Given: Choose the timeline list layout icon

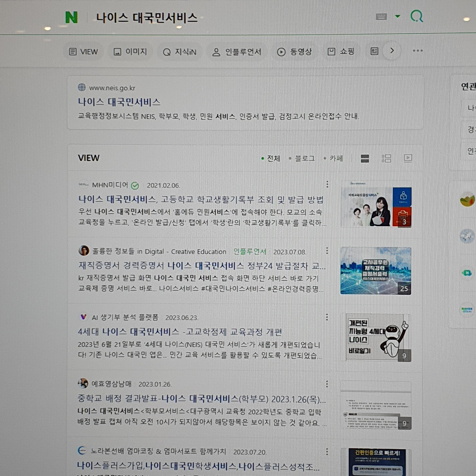Looking at the screenshot, I should [386, 158].
